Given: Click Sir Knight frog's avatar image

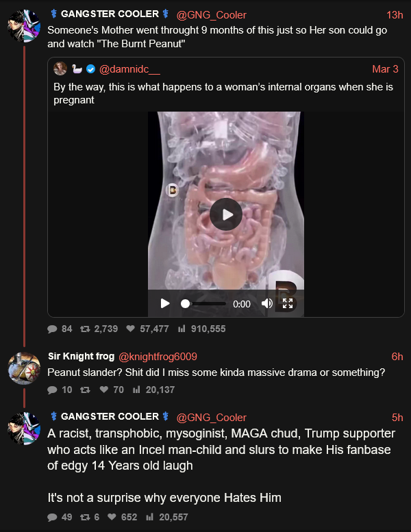Looking at the screenshot, I should [x=24, y=368].
